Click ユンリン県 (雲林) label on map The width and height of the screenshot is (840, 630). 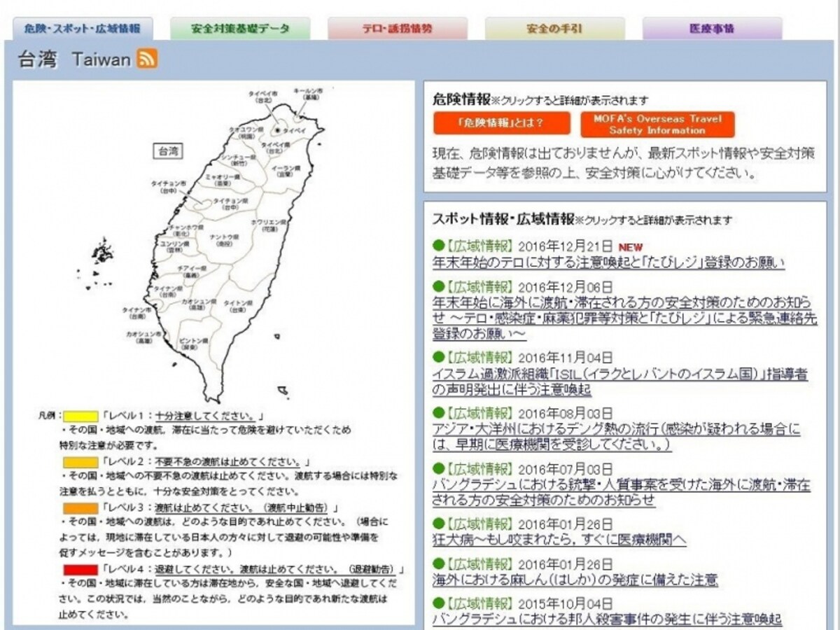click(174, 247)
